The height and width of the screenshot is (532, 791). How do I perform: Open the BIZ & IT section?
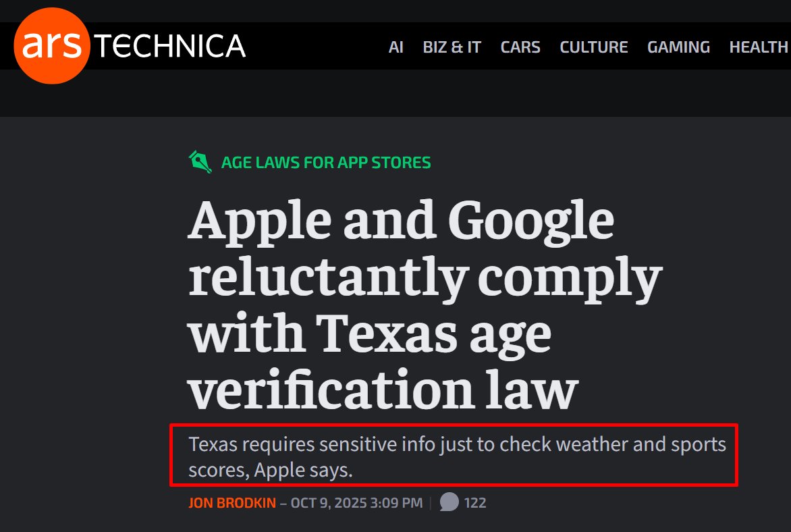point(452,47)
